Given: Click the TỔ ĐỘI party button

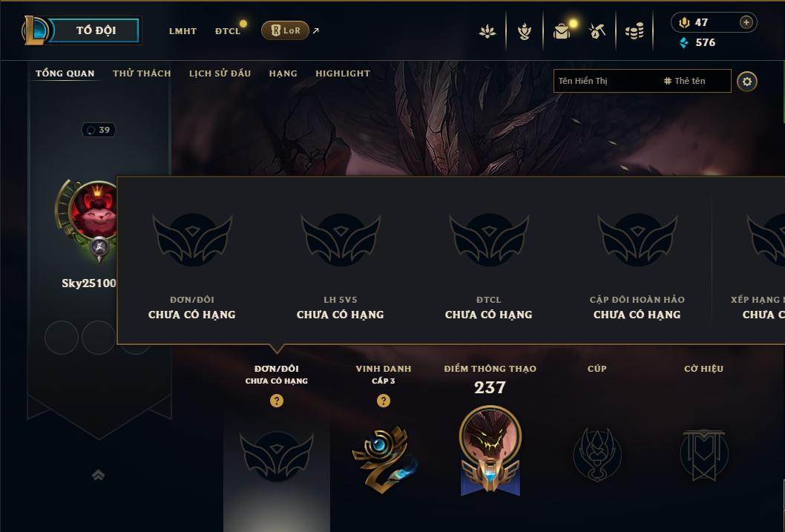Looking at the screenshot, I should tap(94, 30).
